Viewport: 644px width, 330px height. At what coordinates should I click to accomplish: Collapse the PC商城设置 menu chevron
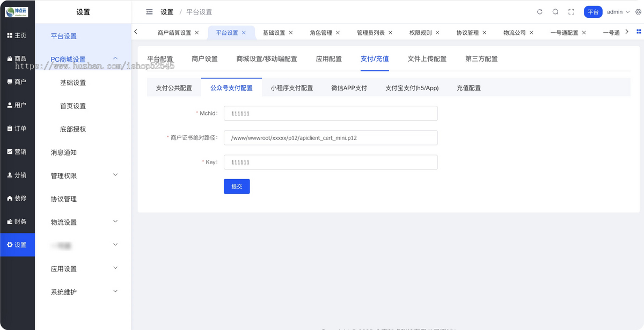click(x=115, y=58)
